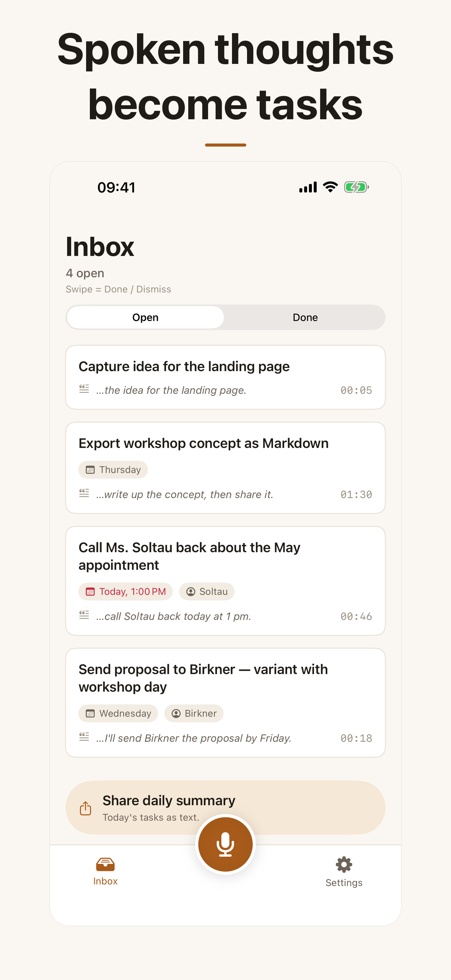
Task: Select the 'Today, 1:00 PM' due tag
Action: 125,591
